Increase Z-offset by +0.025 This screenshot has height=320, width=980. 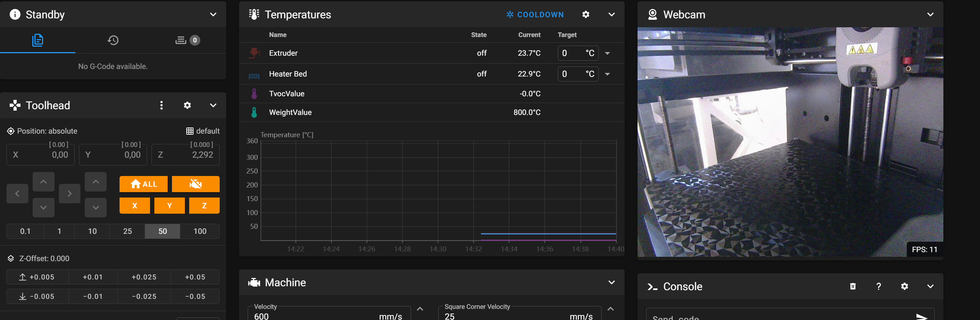click(x=144, y=277)
